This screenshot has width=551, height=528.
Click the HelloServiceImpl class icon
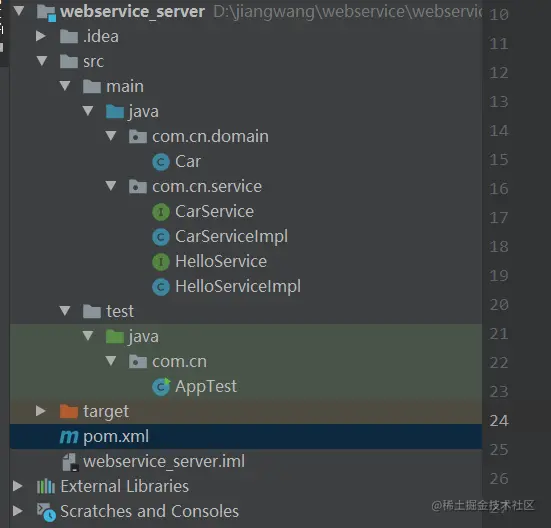[161, 287]
